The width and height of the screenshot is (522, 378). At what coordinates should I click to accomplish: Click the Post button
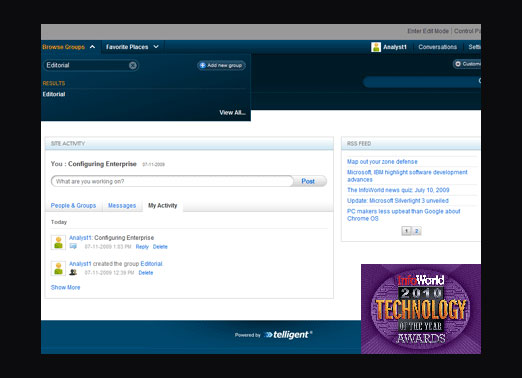[308, 181]
